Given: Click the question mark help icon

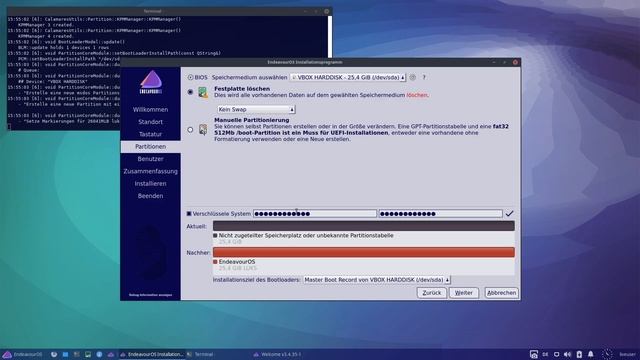Looking at the screenshot, I should click(x=424, y=77).
